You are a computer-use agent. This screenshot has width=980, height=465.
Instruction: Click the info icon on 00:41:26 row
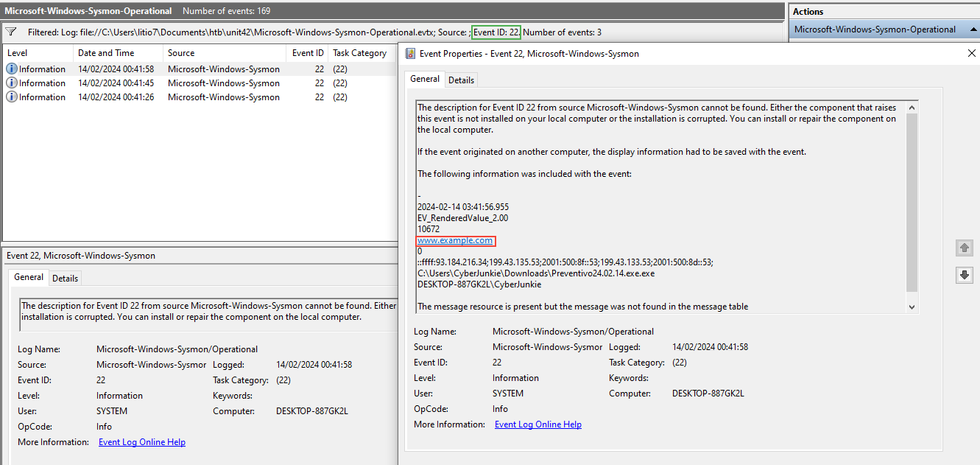(12, 97)
